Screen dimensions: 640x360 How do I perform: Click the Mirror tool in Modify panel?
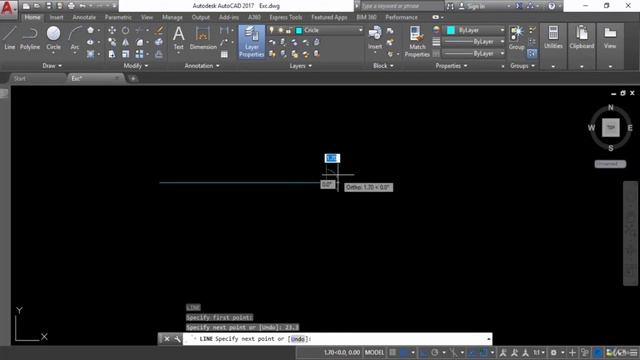pos(125,42)
